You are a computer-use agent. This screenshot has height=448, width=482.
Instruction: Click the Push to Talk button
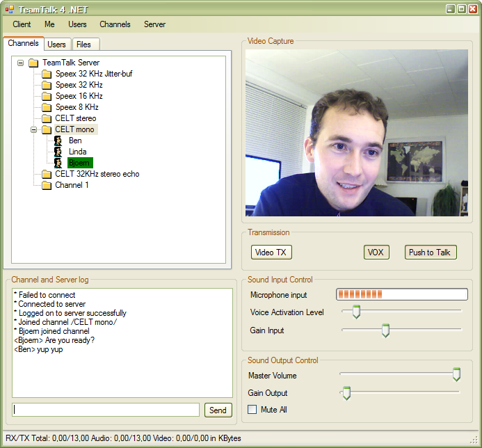tap(430, 253)
